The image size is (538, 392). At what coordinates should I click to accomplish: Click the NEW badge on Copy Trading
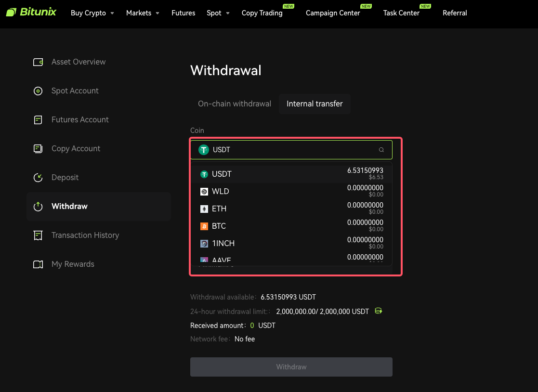click(x=289, y=6)
